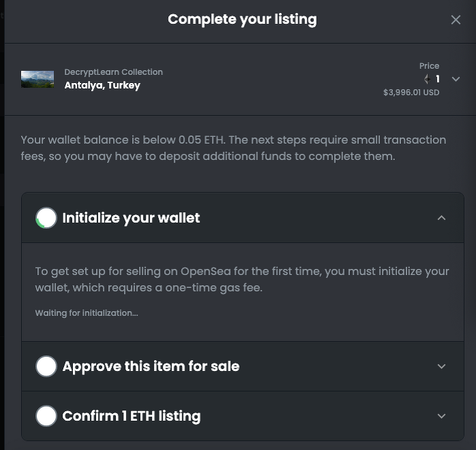476x450 pixels.
Task: Click the ETH currency icon beside price
Action: click(427, 79)
